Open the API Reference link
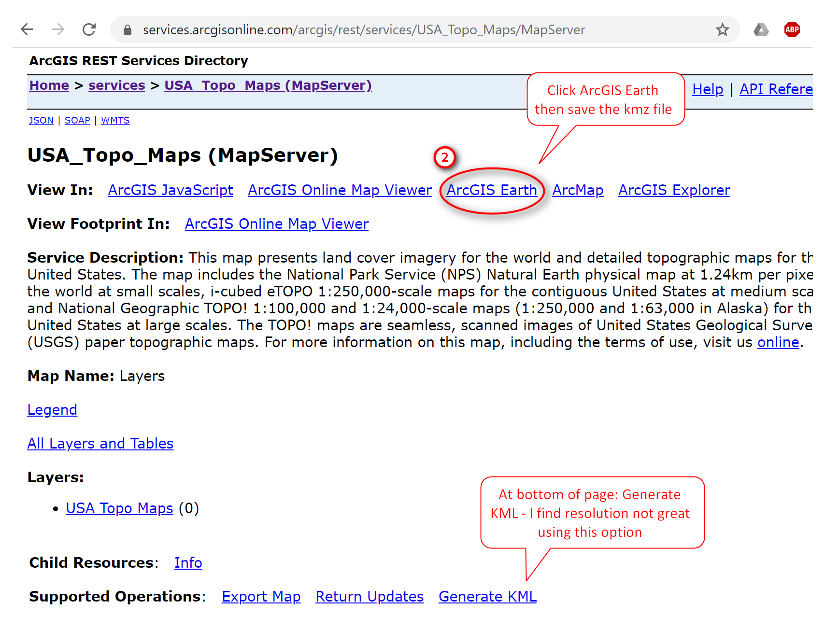Screen dimensions: 825x644 (776, 89)
